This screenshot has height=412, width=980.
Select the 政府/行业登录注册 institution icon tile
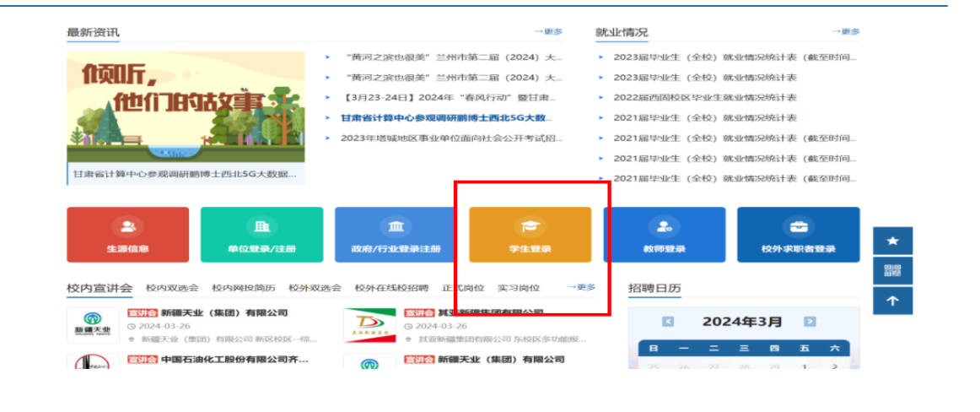pyautogui.click(x=396, y=235)
